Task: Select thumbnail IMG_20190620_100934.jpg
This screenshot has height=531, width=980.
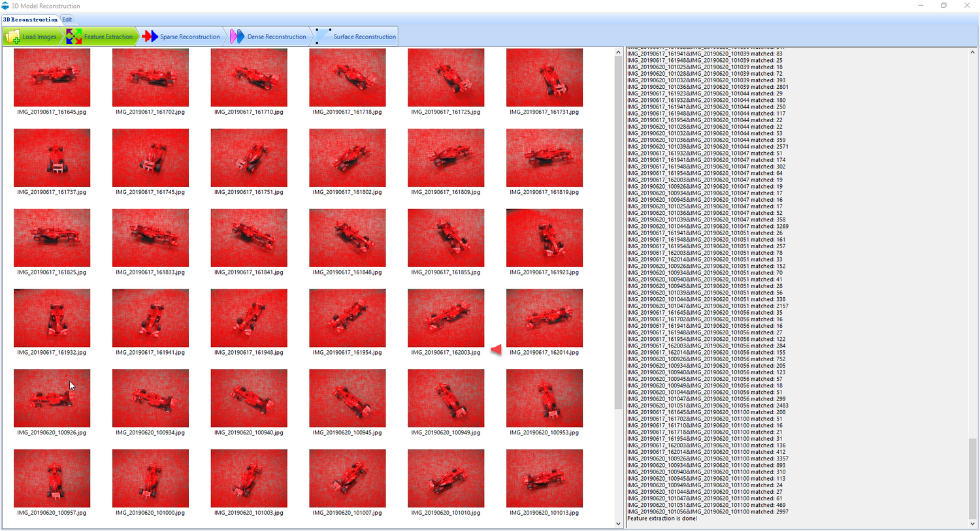Action: pos(150,398)
